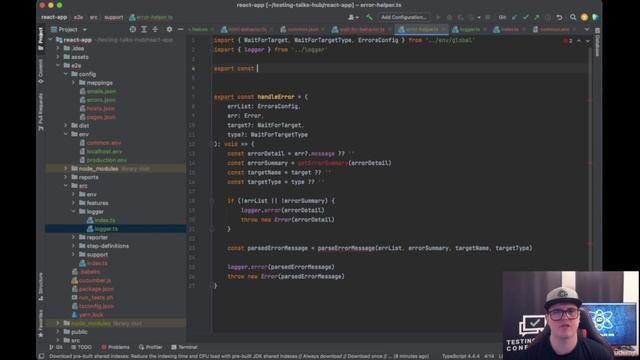This screenshot has height=360, width=640.
Task: Open the Git tool window tab at bottom
Action: [56, 347]
